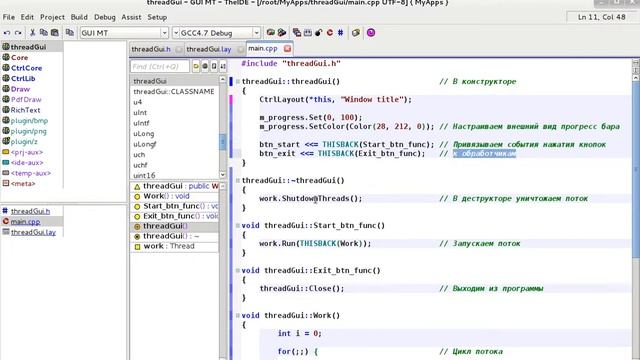This screenshot has height=360, width=640.
Task: Click the round magenta toolbar icon
Action: 371,33
